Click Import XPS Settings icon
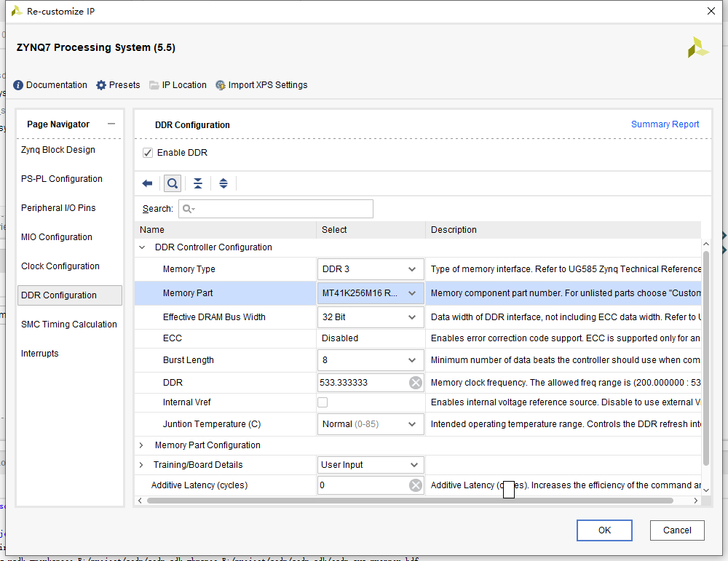This screenshot has height=561, width=728. [221, 85]
